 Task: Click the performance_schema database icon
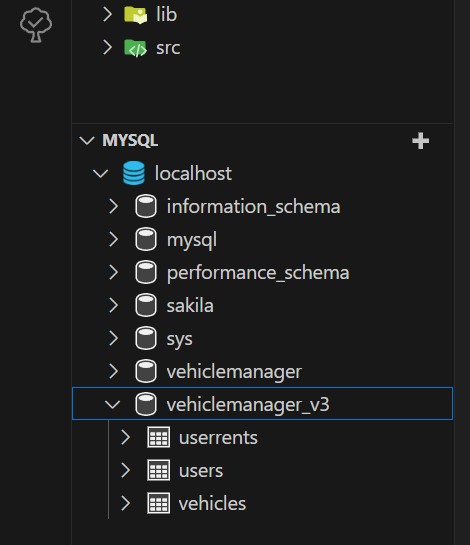click(146, 272)
